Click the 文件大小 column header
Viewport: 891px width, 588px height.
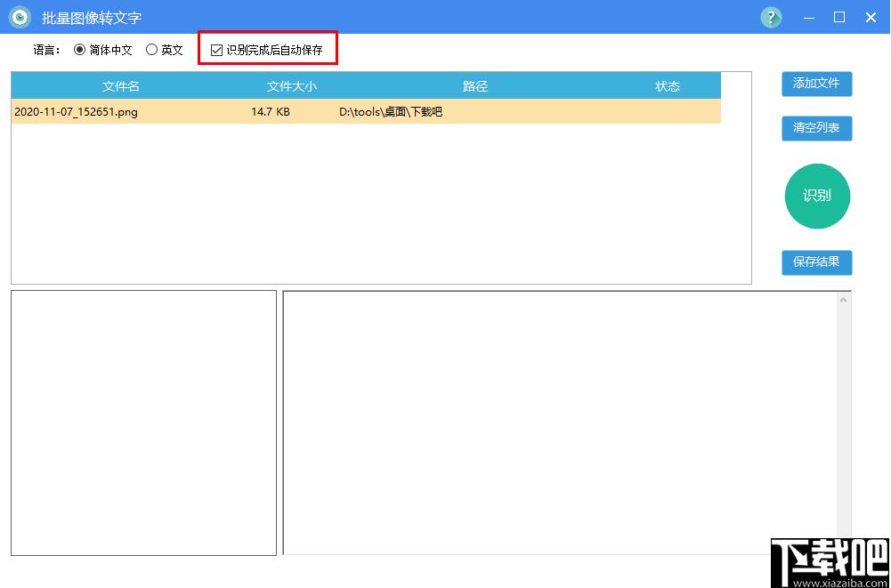pyautogui.click(x=291, y=86)
